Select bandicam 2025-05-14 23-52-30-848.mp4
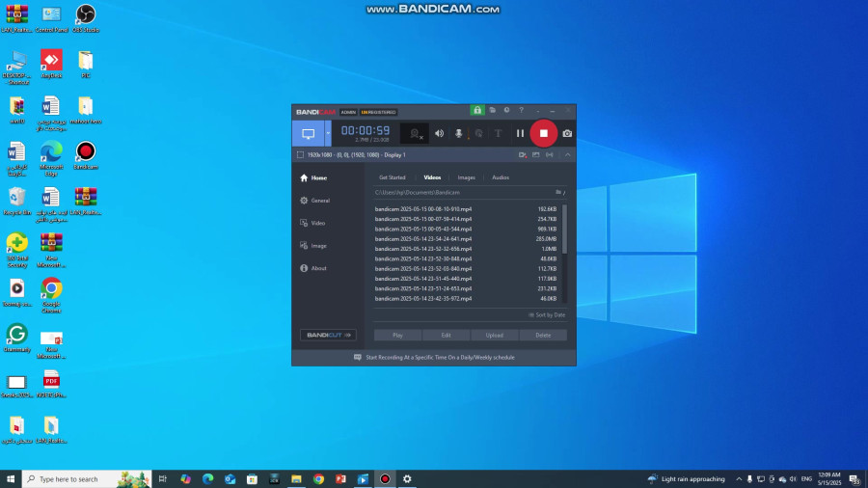Screen dimensions: 868x488 pyautogui.click(x=466, y=258)
